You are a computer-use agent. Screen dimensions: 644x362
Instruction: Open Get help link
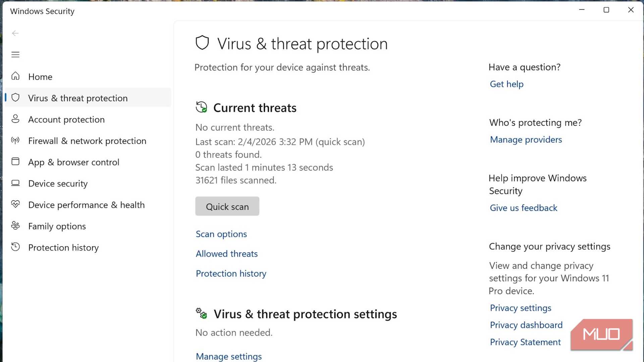(506, 84)
